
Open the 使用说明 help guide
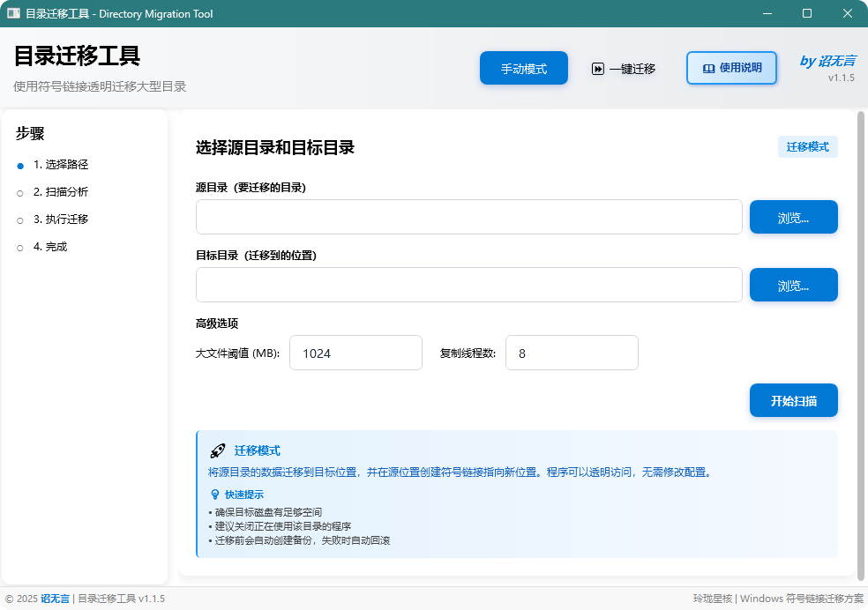tap(732, 68)
